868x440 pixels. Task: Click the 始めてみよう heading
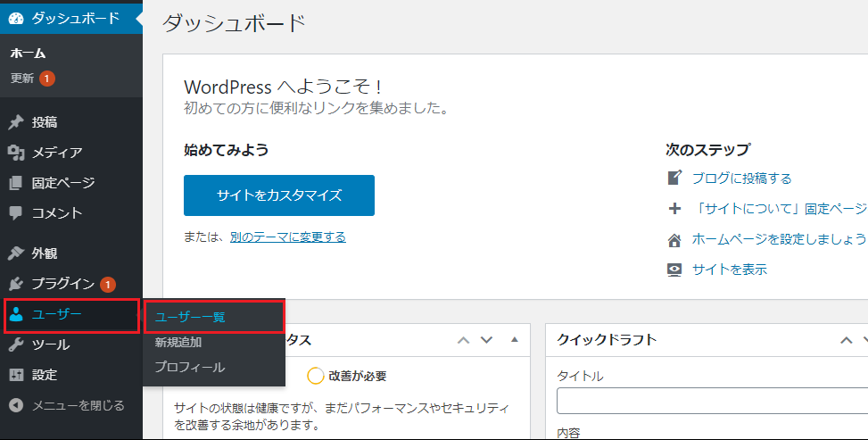pyautogui.click(x=226, y=150)
